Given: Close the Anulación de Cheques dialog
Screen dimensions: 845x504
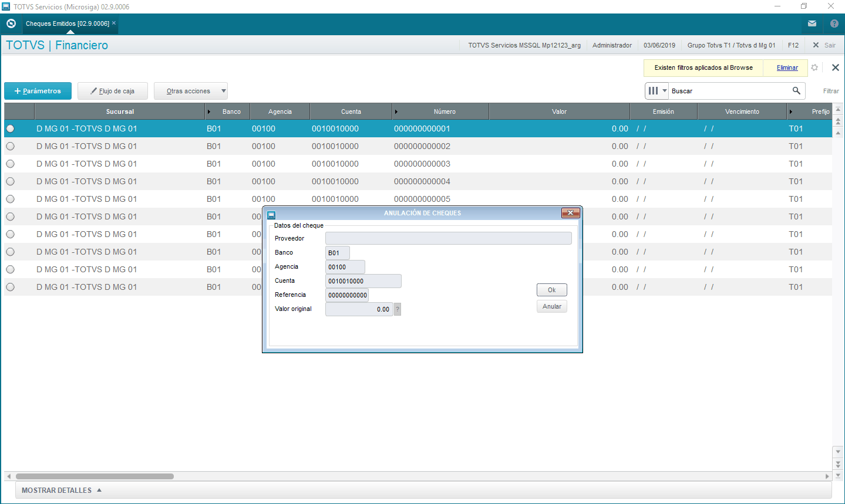Looking at the screenshot, I should [x=570, y=213].
